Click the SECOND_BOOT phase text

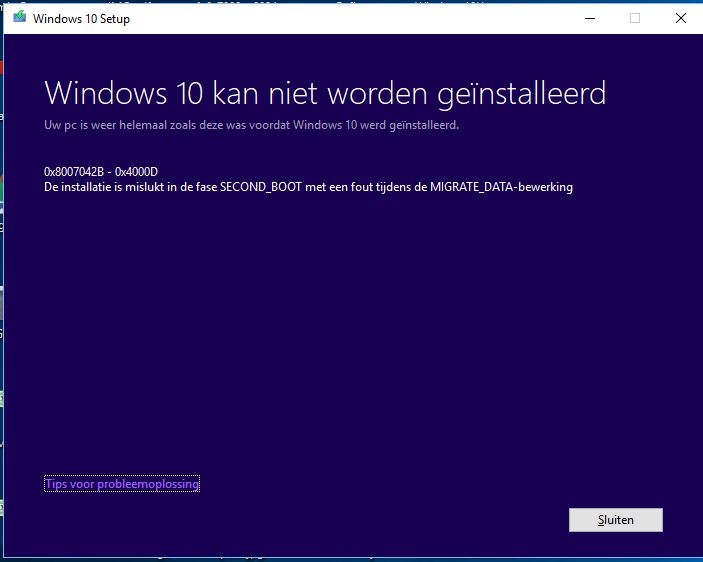[260, 187]
